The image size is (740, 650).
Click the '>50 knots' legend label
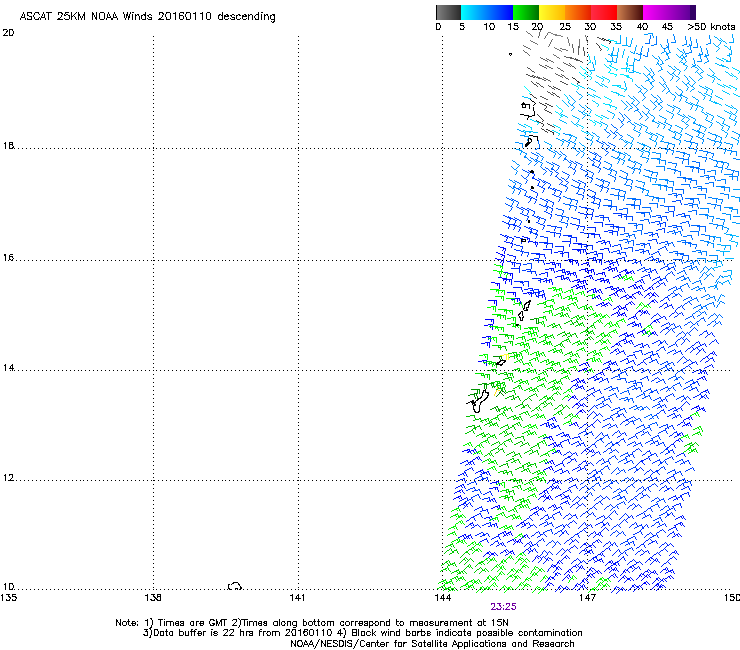tap(711, 26)
